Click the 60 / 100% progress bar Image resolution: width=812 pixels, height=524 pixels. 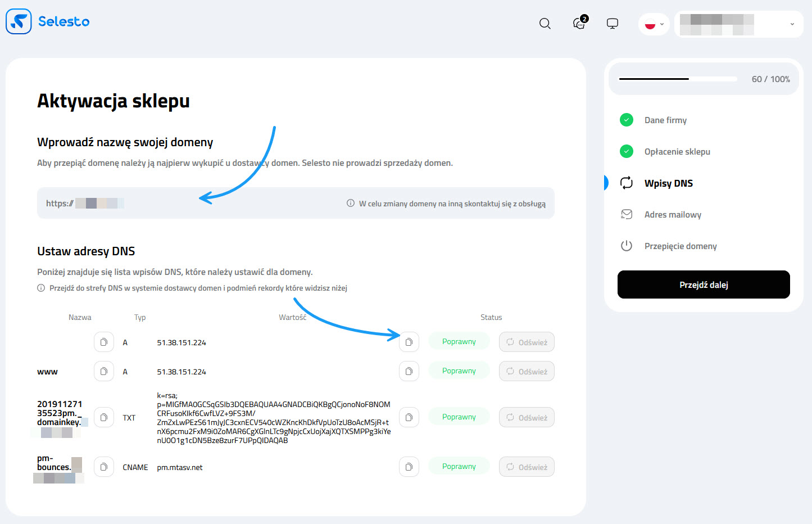point(678,79)
